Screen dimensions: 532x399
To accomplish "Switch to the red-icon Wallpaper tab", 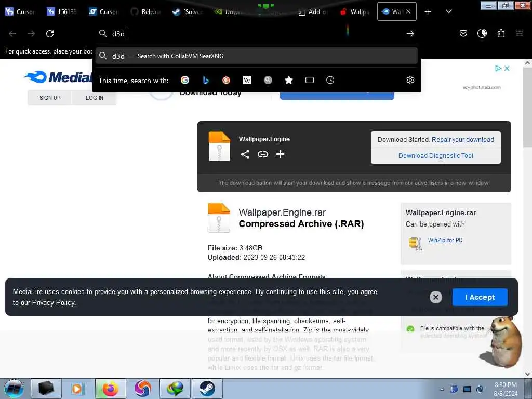I will [354, 11].
